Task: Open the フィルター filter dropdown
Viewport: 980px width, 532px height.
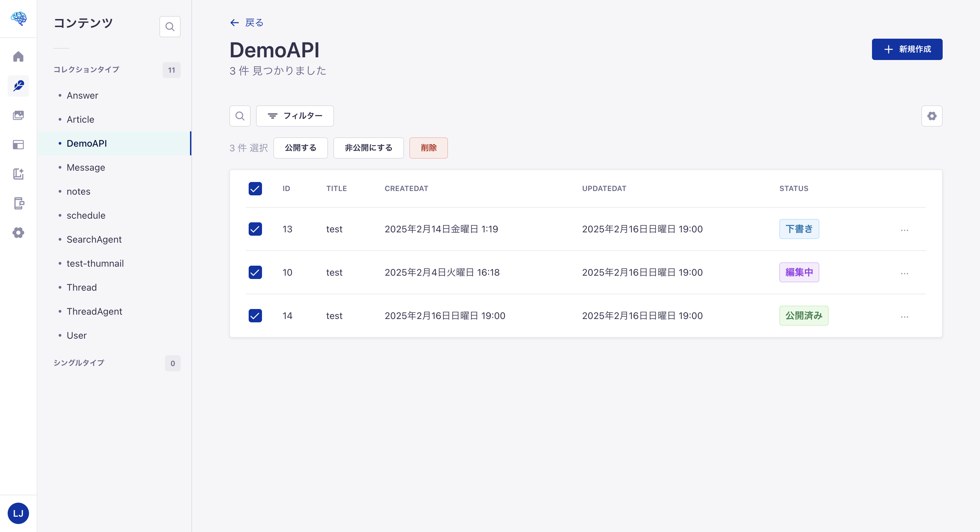Action: (x=295, y=116)
